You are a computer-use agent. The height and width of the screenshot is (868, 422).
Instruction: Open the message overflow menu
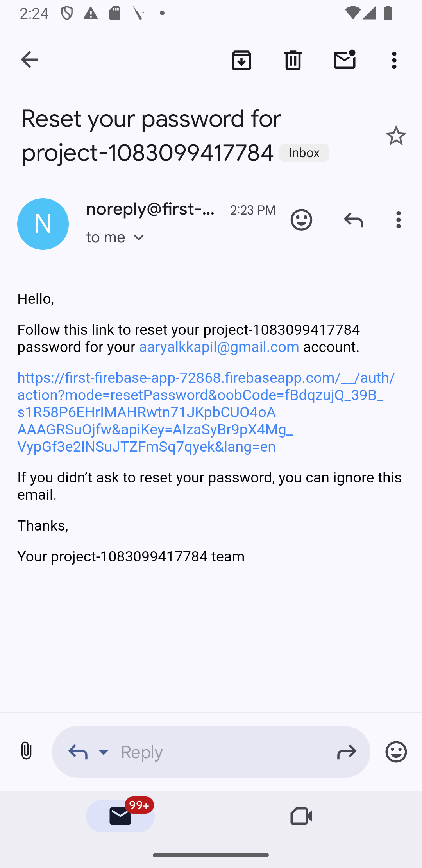(399, 220)
